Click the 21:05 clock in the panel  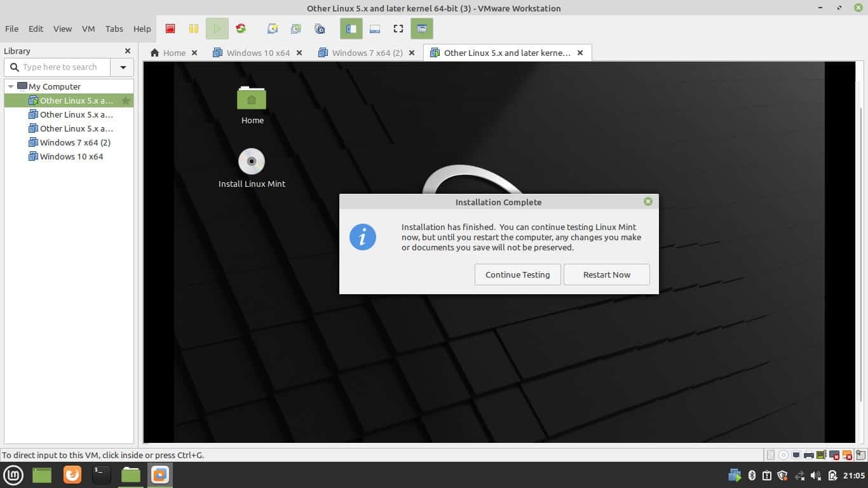tap(854, 475)
